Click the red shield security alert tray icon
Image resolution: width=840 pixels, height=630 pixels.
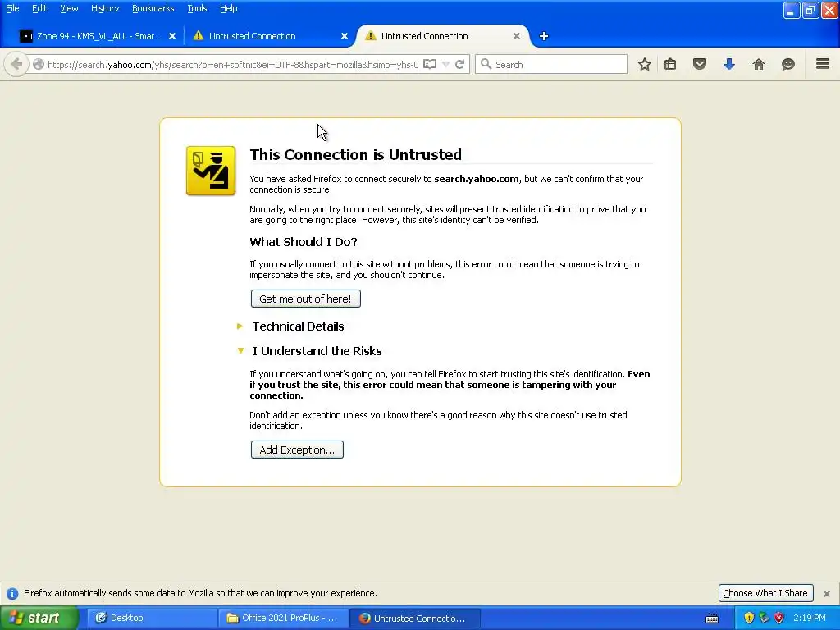coord(779,618)
